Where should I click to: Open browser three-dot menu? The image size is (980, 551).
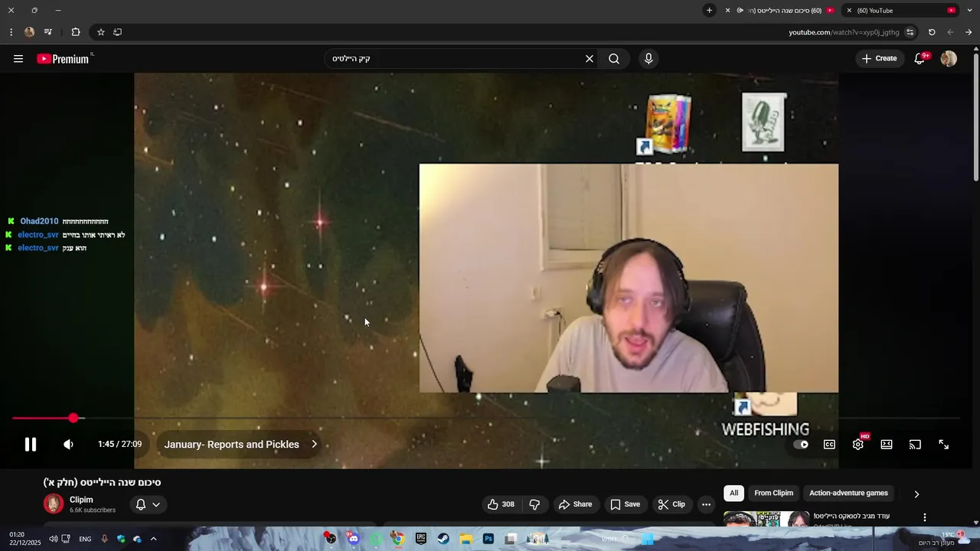coord(11,32)
